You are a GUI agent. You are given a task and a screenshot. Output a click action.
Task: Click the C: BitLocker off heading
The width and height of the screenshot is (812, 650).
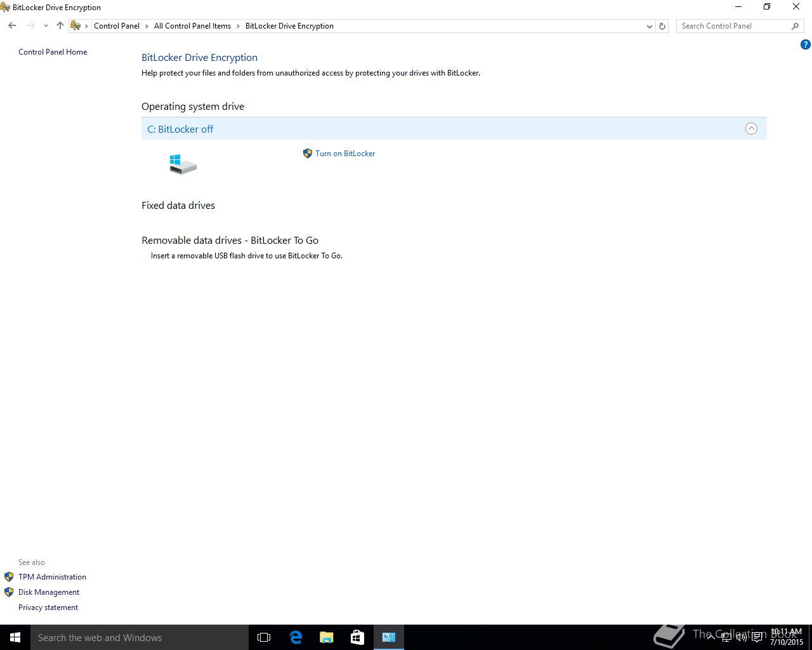point(180,129)
